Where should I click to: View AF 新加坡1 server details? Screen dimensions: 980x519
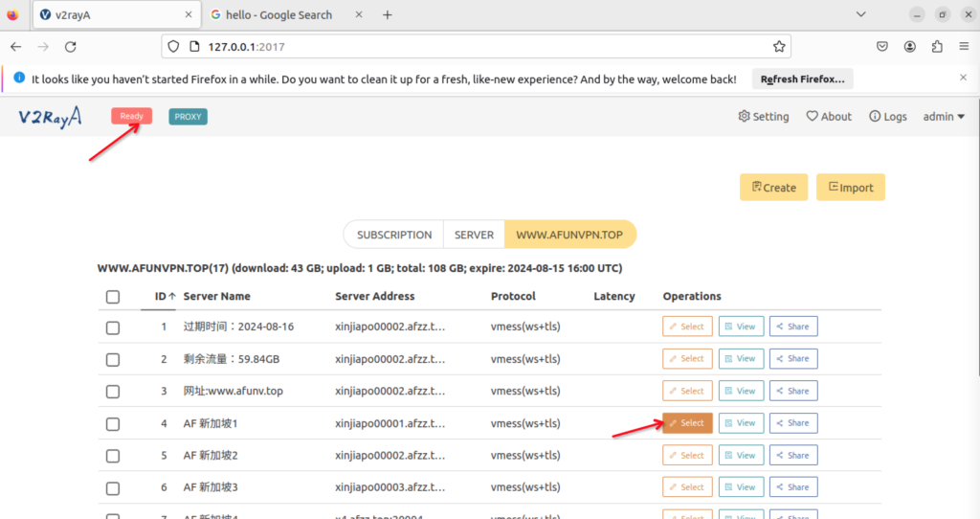[741, 422]
